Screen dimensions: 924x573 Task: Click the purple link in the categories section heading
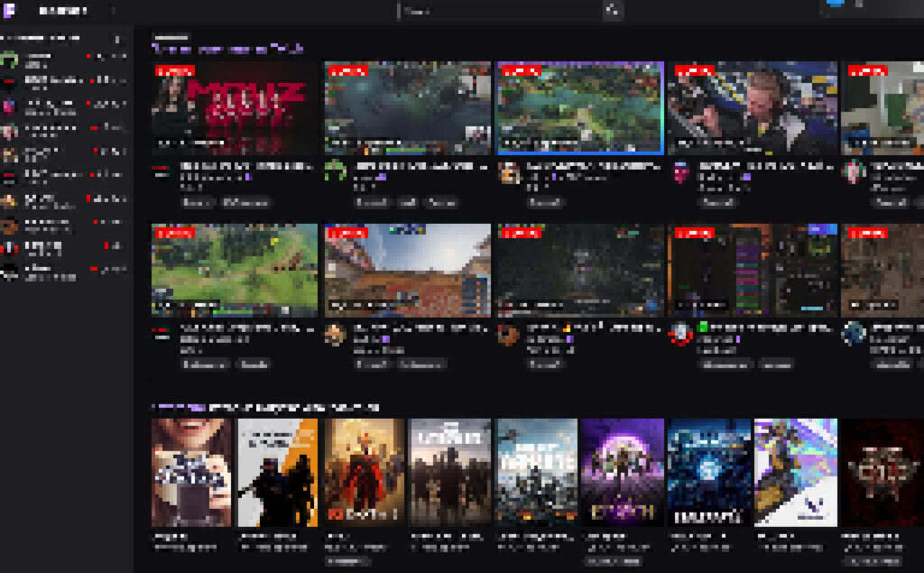(180, 407)
